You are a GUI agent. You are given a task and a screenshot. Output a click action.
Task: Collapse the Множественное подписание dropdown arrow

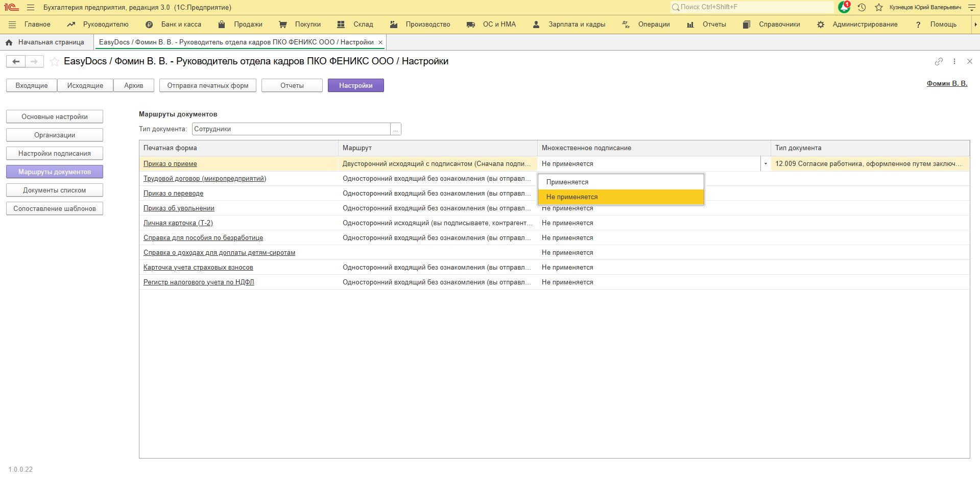(x=766, y=164)
